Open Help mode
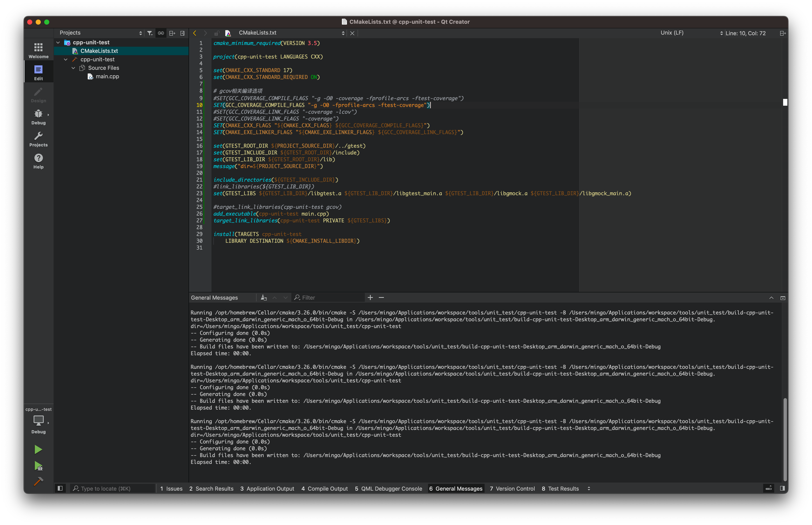The width and height of the screenshot is (812, 525). point(38,161)
